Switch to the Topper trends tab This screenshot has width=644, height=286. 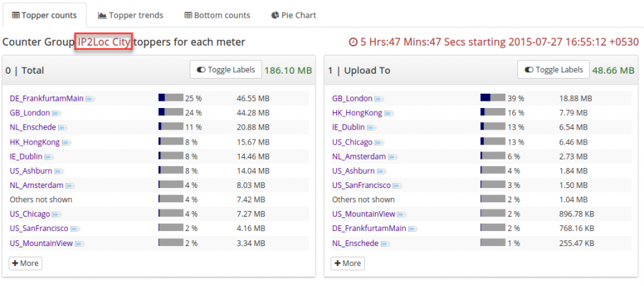point(130,15)
